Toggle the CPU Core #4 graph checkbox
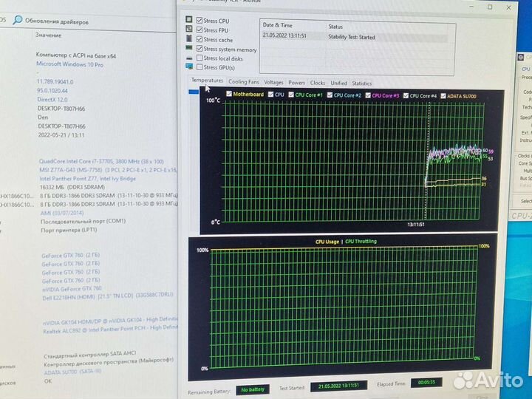The image size is (532, 399). tap(406, 95)
